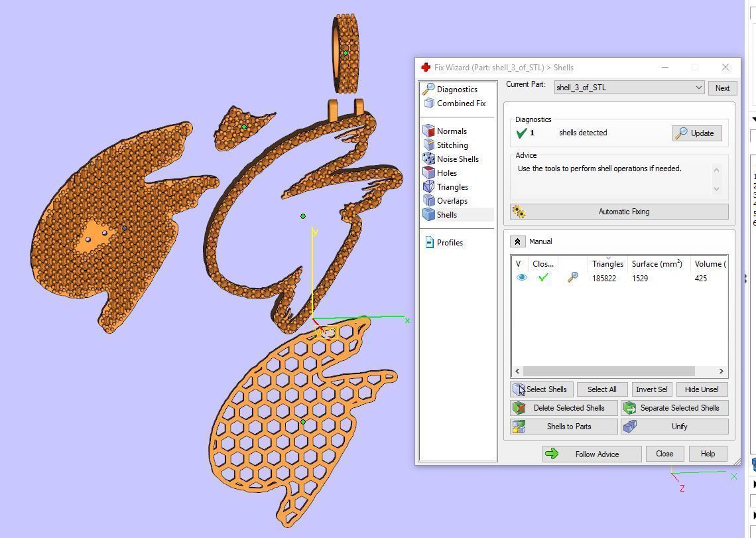
Task: Click Invert Sel button
Action: click(651, 389)
